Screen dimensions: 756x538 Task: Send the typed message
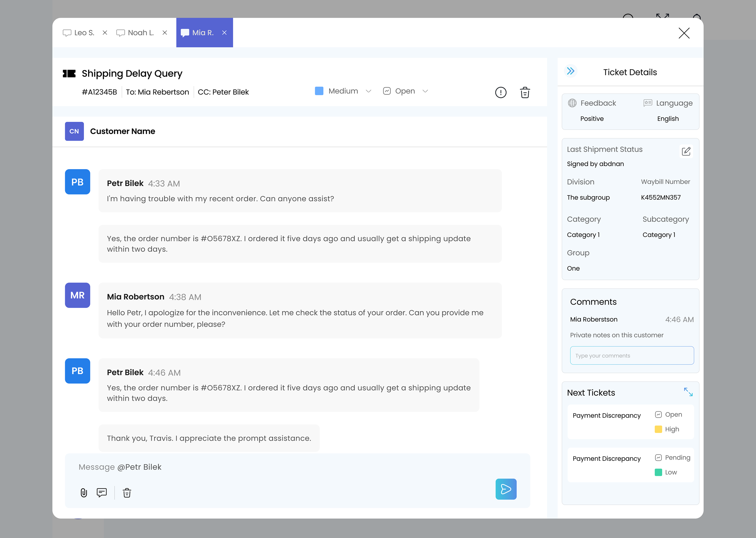pyautogui.click(x=506, y=489)
